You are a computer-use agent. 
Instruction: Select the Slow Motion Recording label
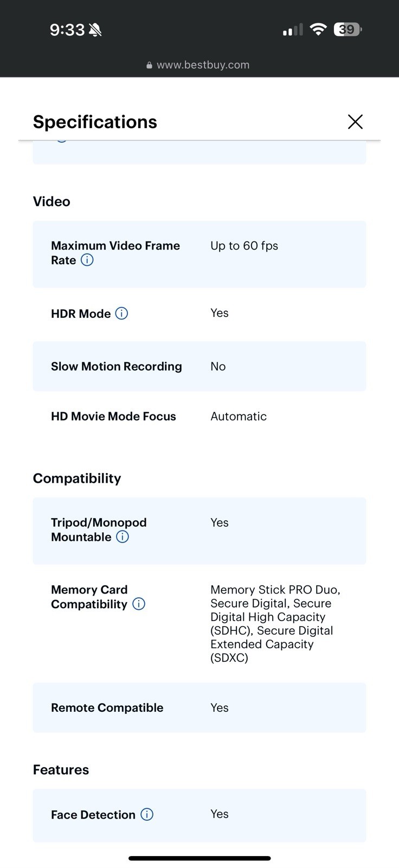(116, 366)
